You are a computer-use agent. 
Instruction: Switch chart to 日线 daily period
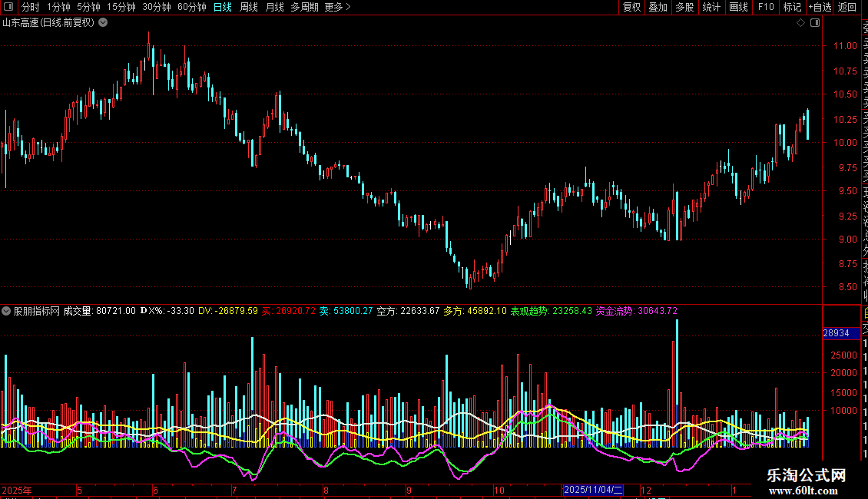223,8
